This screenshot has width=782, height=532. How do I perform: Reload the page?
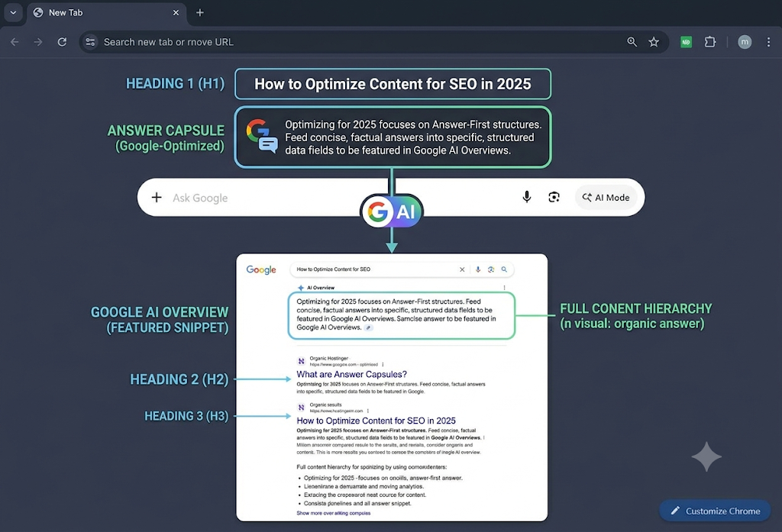point(62,42)
